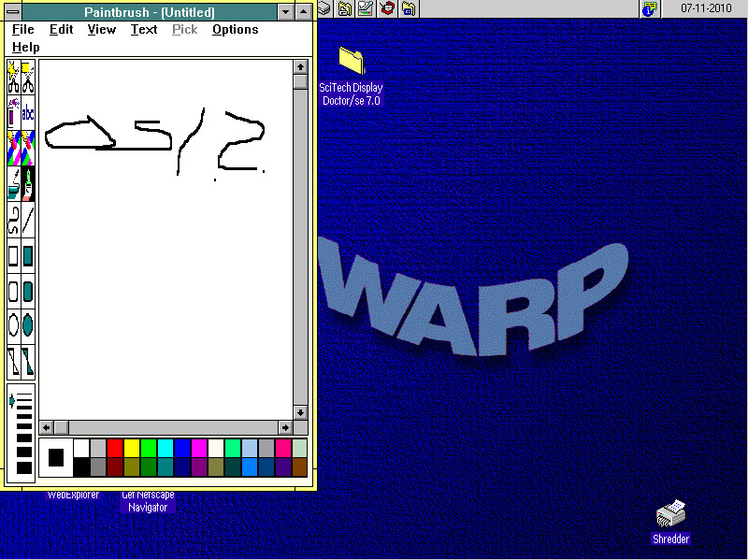
Task: Open the Edit menu
Action: (x=62, y=29)
